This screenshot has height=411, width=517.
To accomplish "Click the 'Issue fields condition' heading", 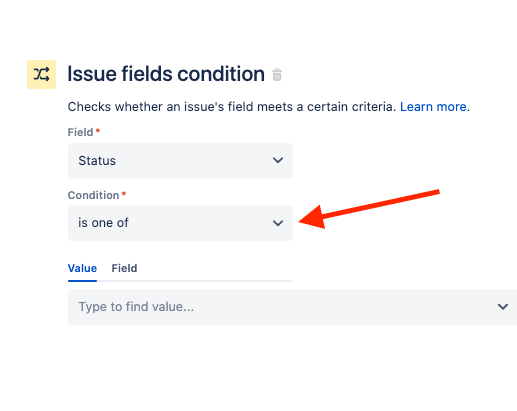I will 166,74.
